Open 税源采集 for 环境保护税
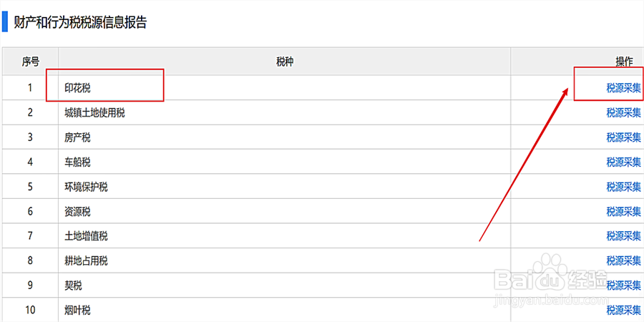Viewport: 644px width, 322px height. click(x=623, y=187)
